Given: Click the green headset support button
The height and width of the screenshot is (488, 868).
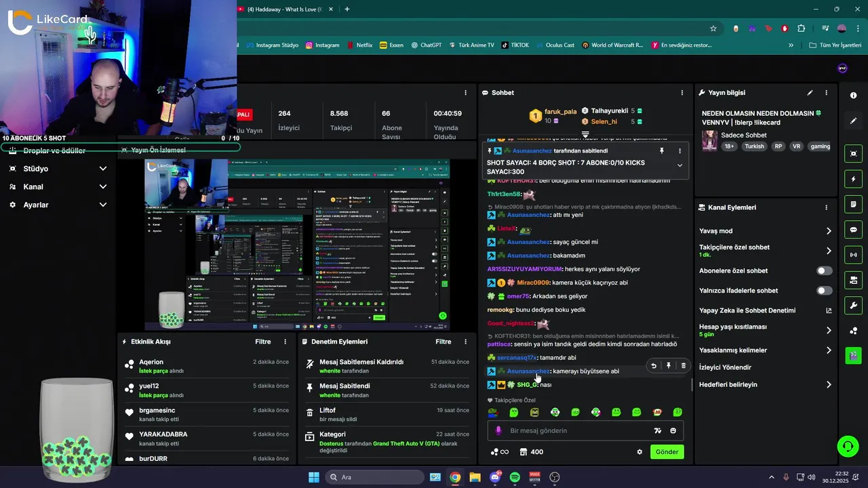Looking at the screenshot, I should pyautogui.click(x=848, y=446).
